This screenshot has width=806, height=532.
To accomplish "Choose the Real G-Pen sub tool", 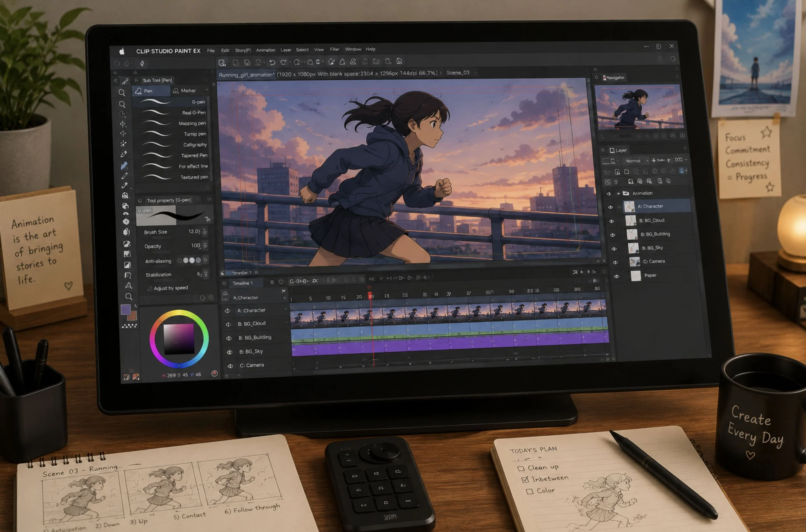I will 172,113.
